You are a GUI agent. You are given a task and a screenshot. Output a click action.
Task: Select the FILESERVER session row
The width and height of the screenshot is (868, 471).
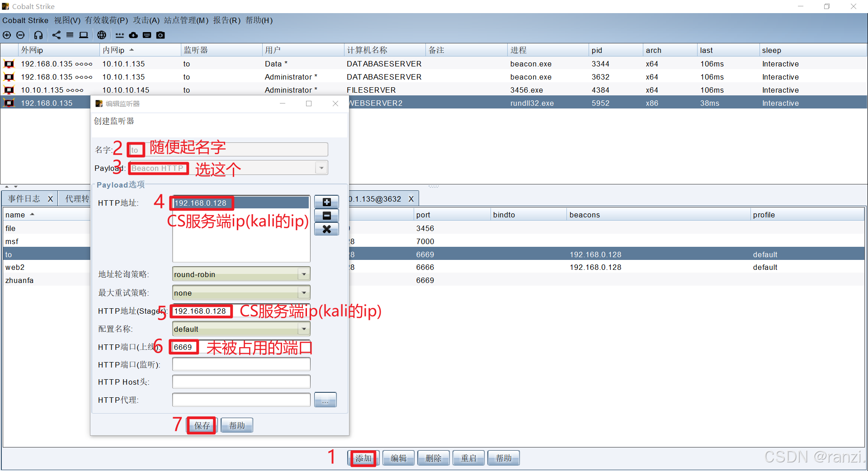tap(434, 90)
